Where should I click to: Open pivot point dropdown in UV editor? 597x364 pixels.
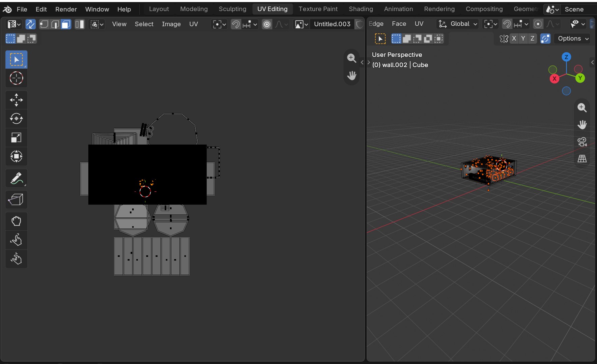[x=219, y=24]
